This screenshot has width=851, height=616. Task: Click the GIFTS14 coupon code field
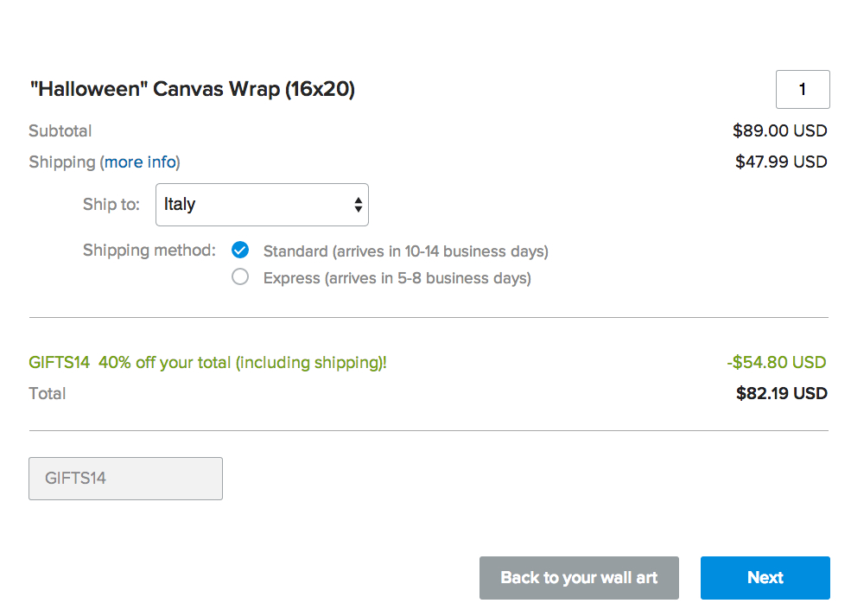click(x=125, y=479)
